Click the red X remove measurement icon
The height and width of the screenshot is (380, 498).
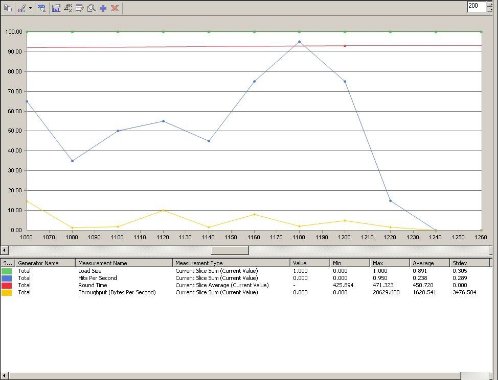(115, 8)
